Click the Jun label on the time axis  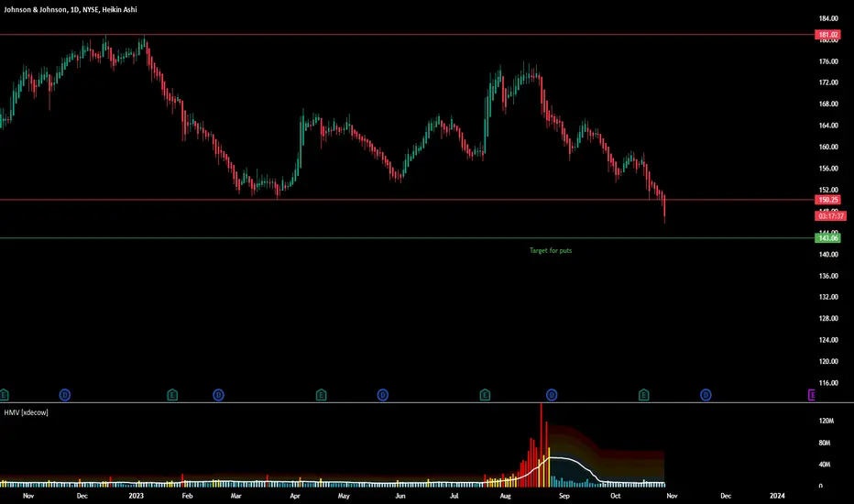tap(400, 496)
